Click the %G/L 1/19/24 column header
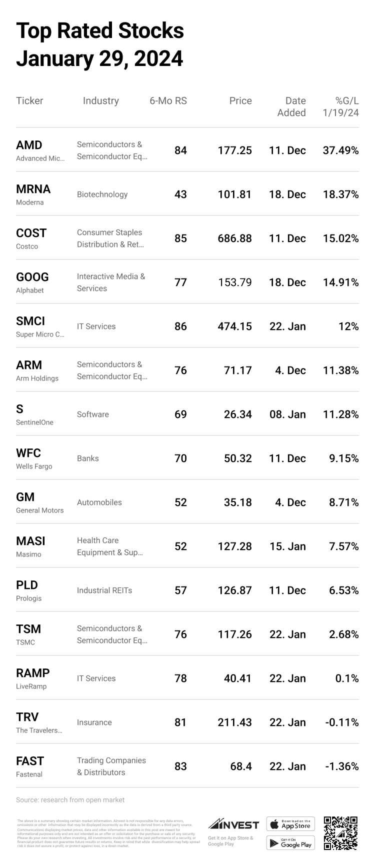This screenshot has width=375, height=868. click(x=341, y=107)
